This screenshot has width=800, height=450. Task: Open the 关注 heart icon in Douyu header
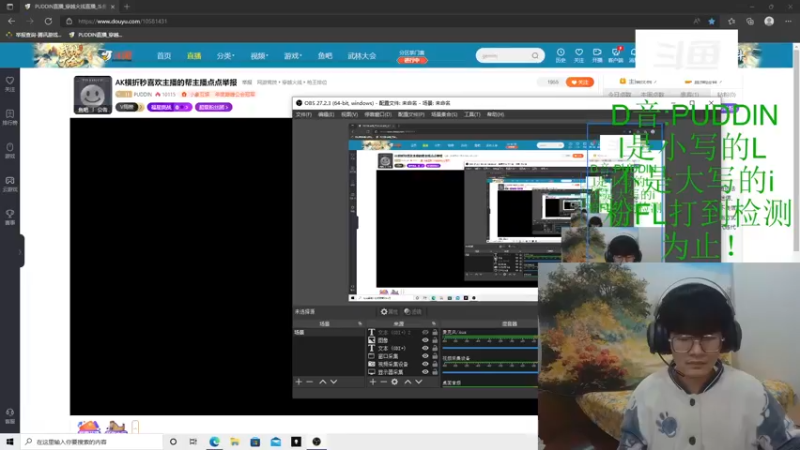click(579, 55)
